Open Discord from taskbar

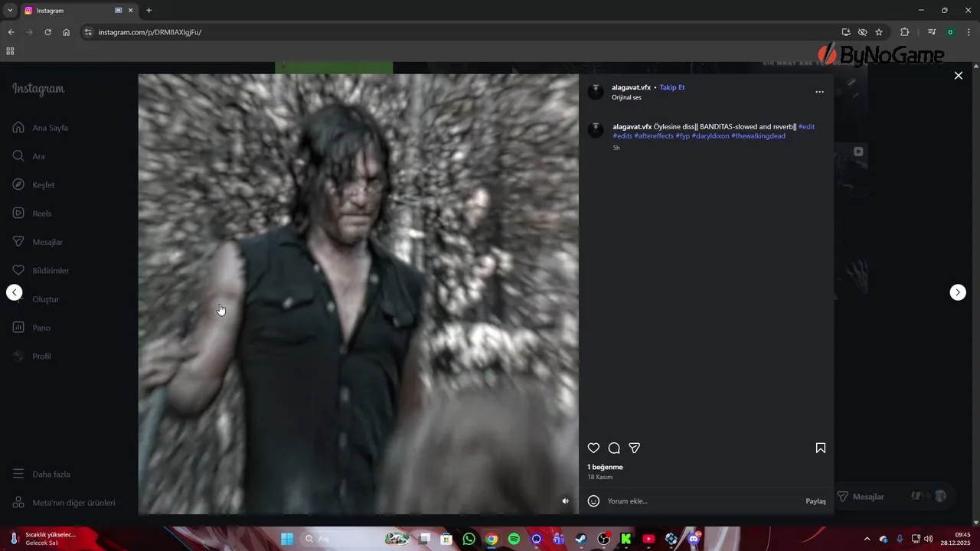pyautogui.click(x=694, y=539)
